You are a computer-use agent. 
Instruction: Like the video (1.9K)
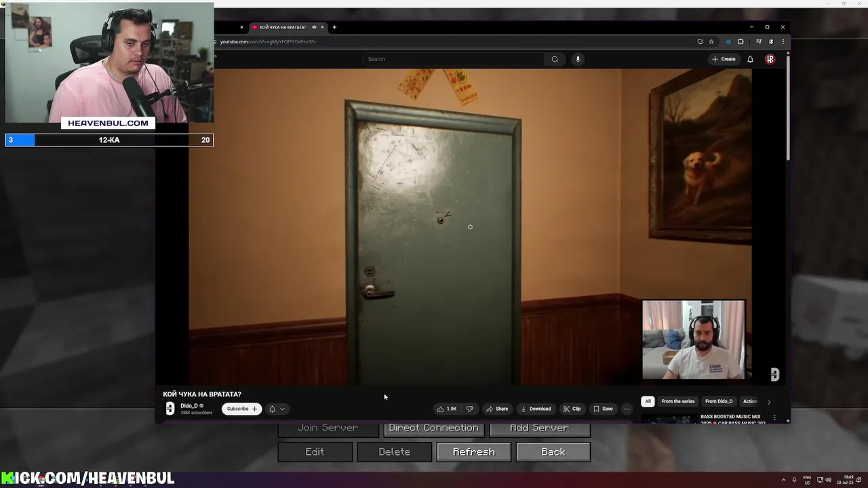pyautogui.click(x=447, y=409)
